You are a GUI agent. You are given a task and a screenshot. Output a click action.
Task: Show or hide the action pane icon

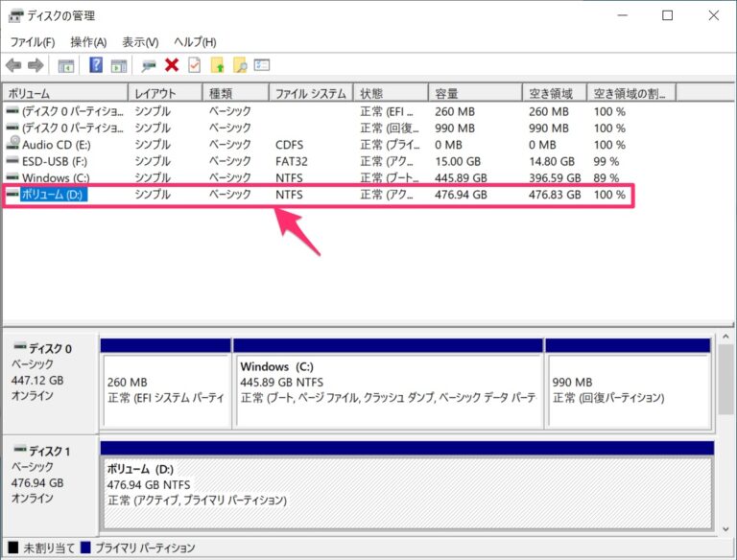119,66
